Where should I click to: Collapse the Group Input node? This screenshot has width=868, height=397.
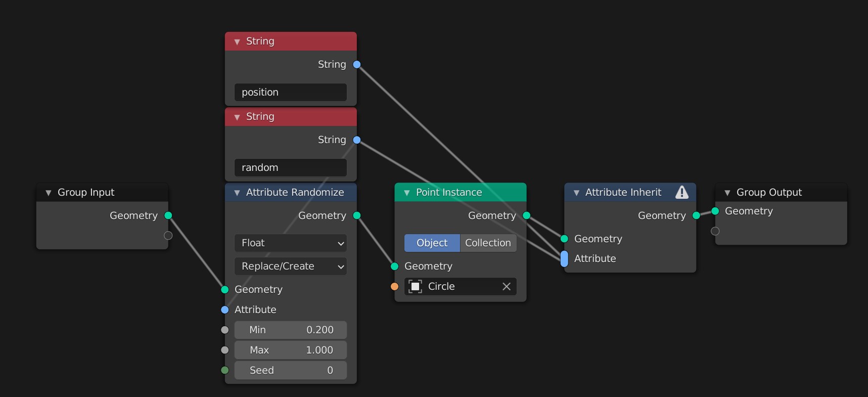[x=49, y=193]
